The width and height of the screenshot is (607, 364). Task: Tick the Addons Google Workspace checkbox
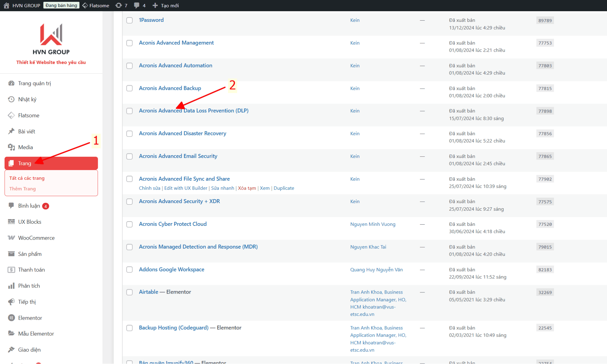point(130,270)
